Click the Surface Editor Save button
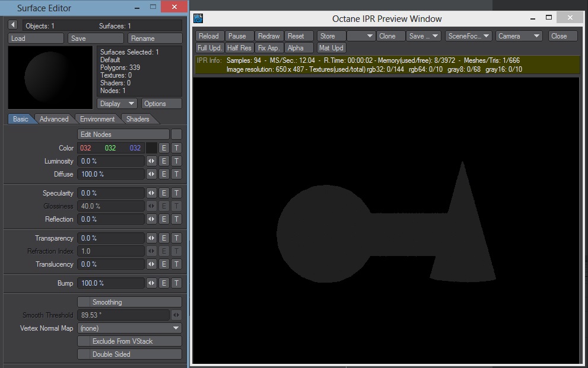The height and width of the screenshot is (368, 588). pos(96,38)
